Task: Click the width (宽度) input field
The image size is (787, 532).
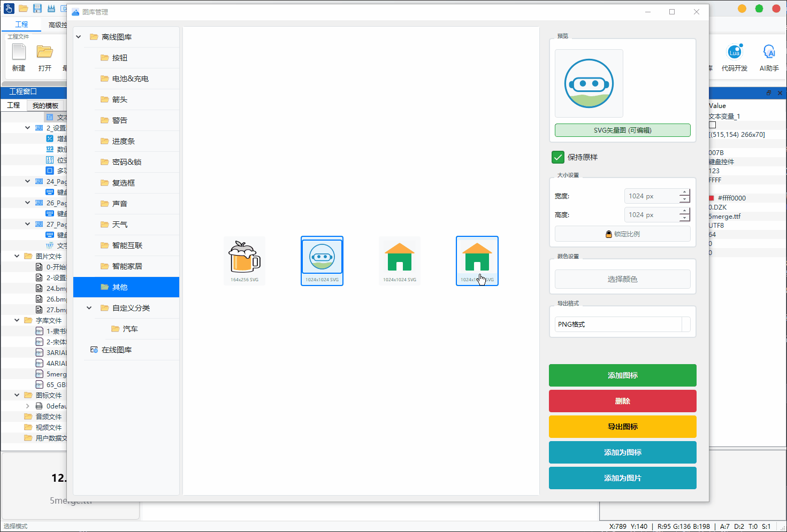Action: coord(652,196)
